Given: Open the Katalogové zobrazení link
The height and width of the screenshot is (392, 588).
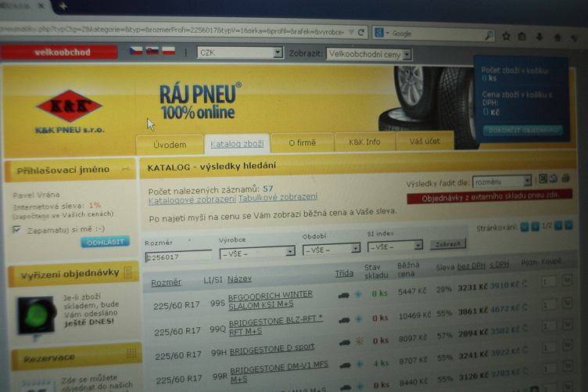Looking at the screenshot, I should [192, 200].
